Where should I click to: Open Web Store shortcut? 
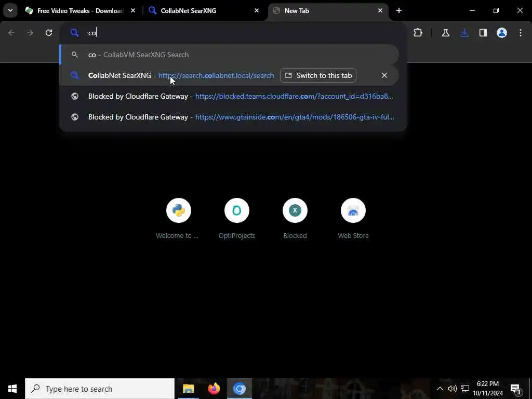[353, 219]
